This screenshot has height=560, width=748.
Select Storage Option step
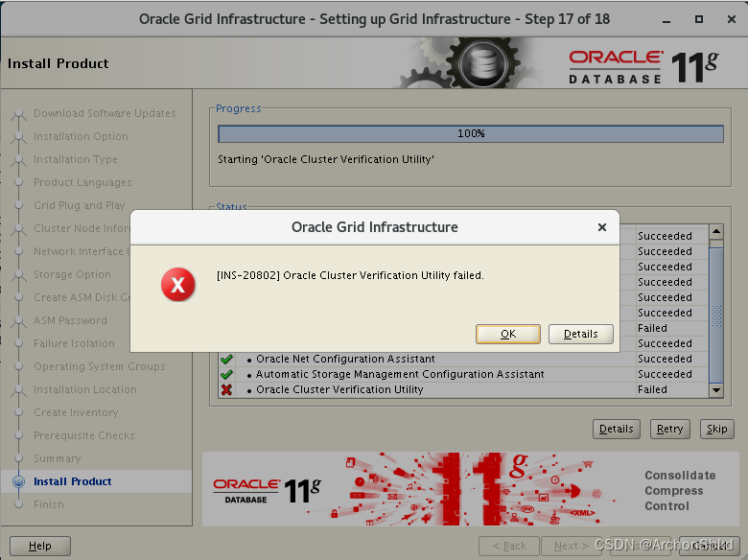click(72, 274)
